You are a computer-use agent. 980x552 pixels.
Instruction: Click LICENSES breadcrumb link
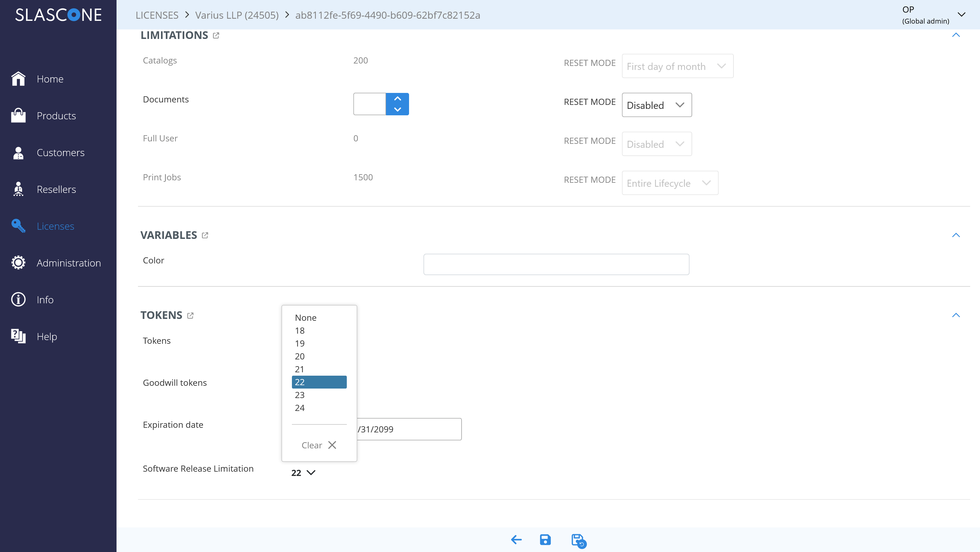click(157, 15)
